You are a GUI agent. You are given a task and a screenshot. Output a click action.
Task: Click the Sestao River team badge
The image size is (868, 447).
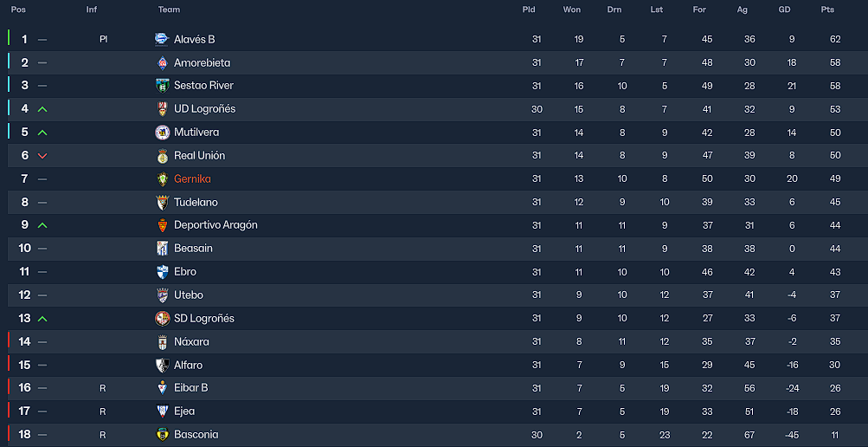pos(162,86)
